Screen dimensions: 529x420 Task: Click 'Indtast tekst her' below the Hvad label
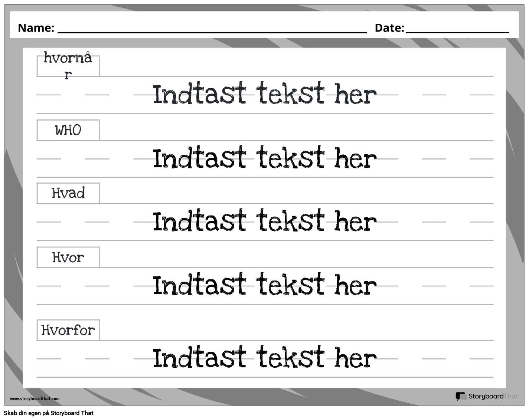pyautogui.click(x=264, y=222)
